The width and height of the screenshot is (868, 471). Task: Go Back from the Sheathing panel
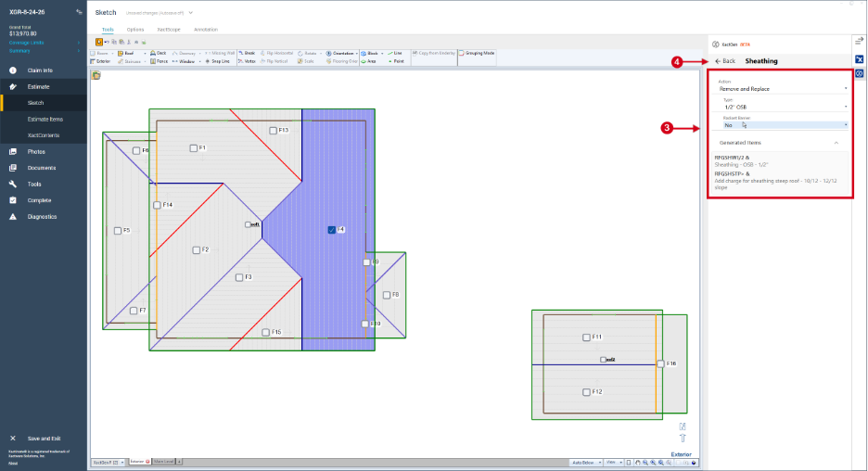pos(725,61)
